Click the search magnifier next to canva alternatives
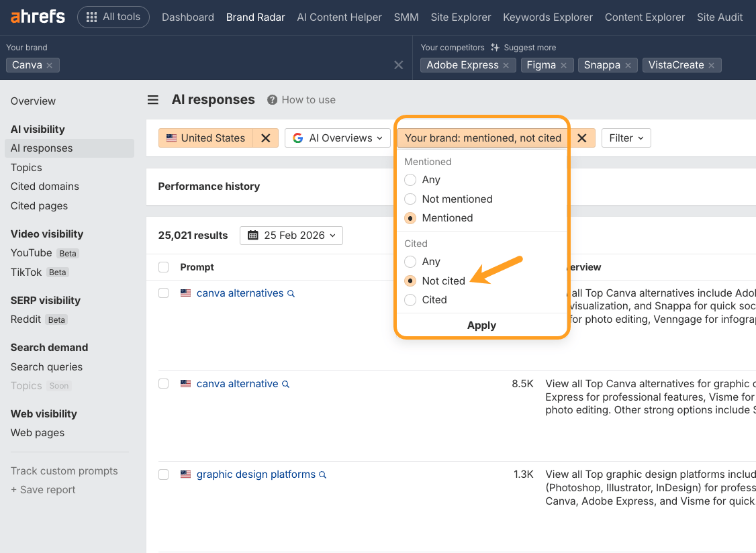The height and width of the screenshot is (553, 756). point(290,293)
